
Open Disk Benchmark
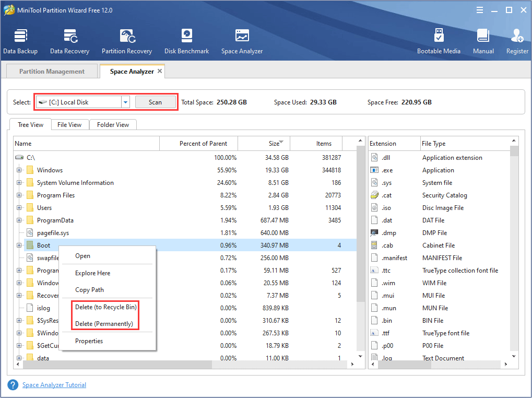point(186,41)
